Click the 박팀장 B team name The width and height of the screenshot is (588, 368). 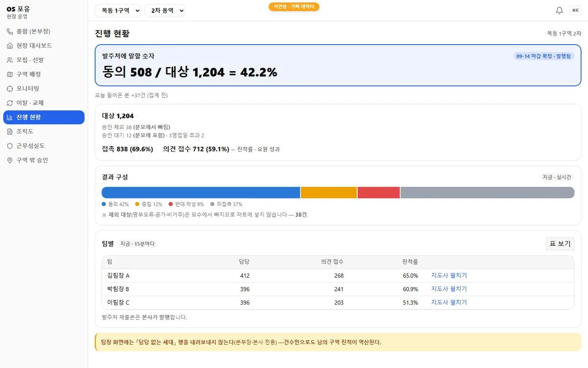[118, 289]
